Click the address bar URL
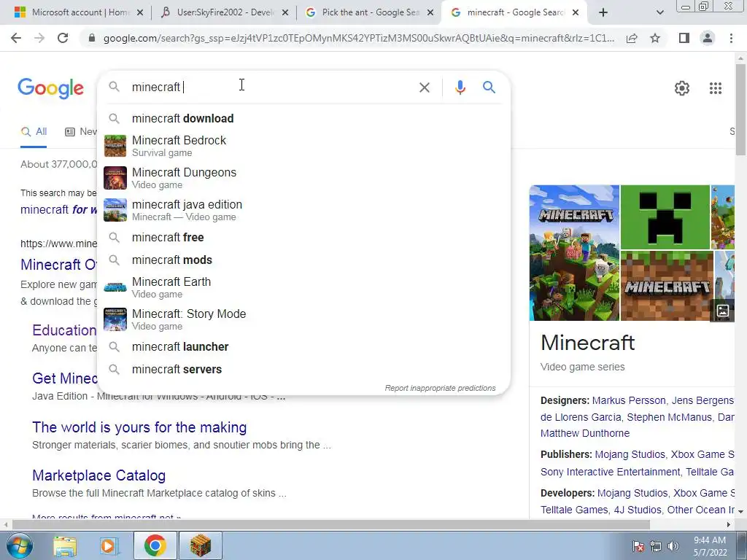Screen dimensions: 747x560 [358, 38]
